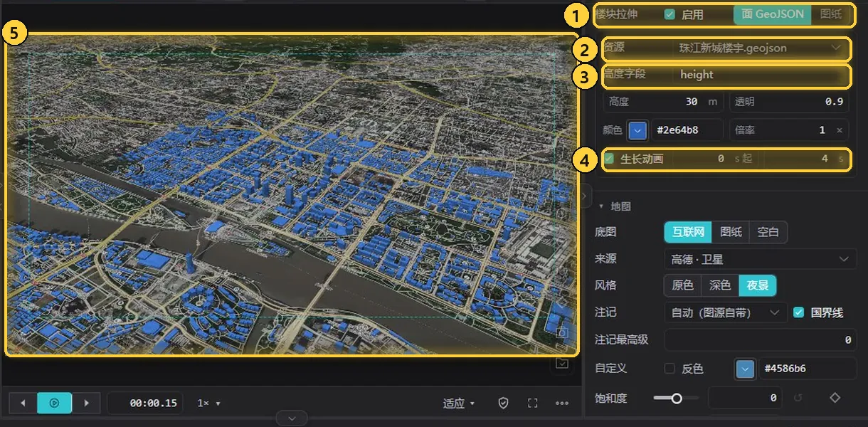Screen dimensions: 868x427
Task: Set the 底图 to 空白
Action: tap(768, 232)
